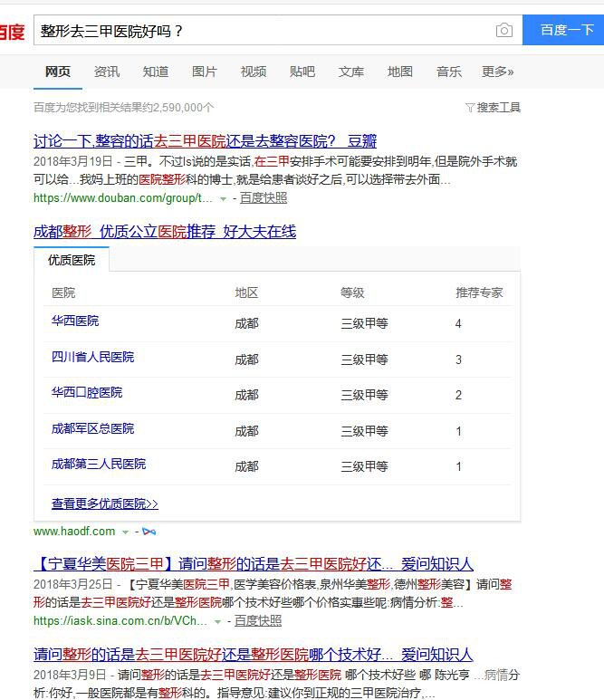Click the Baidu logo

(12, 32)
